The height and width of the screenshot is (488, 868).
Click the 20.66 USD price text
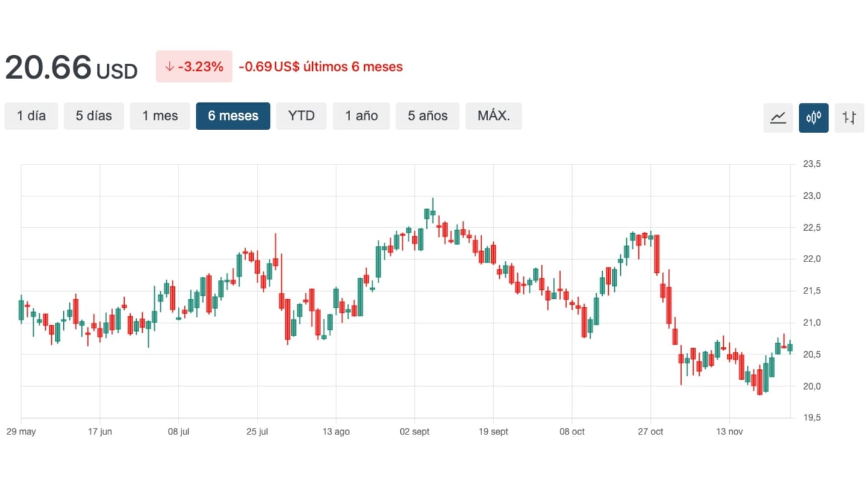tap(71, 67)
